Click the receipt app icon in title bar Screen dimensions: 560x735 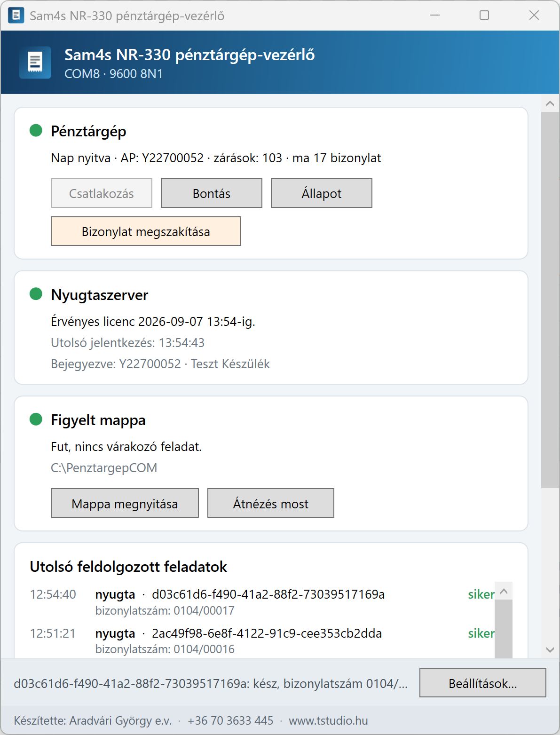click(x=16, y=16)
